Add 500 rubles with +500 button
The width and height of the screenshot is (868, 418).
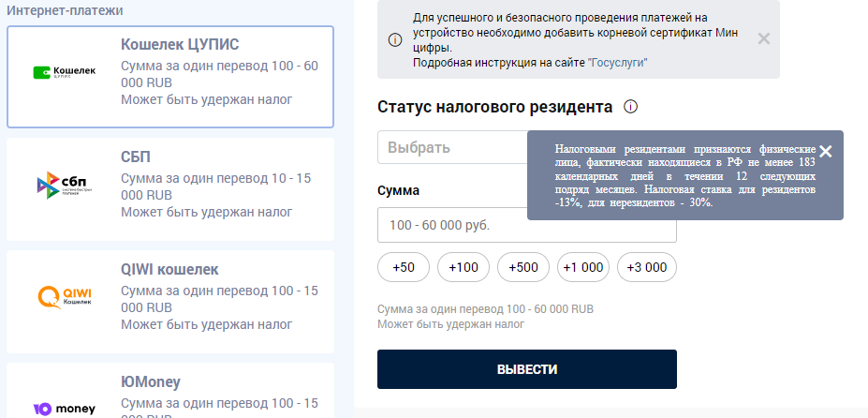[523, 267]
